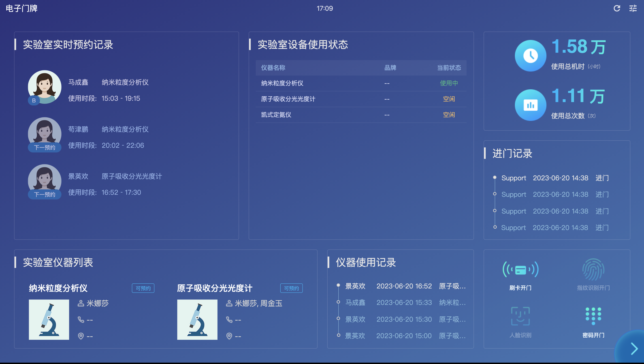644x364 pixels.
Task: Click the 仪器名称 column header
Action: click(x=273, y=68)
